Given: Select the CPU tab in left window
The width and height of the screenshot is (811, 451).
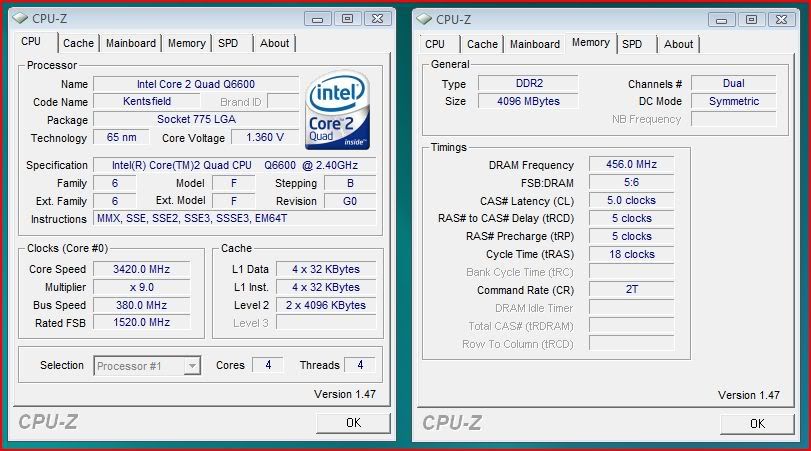Looking at the screenshot, I should coord(31,41).
